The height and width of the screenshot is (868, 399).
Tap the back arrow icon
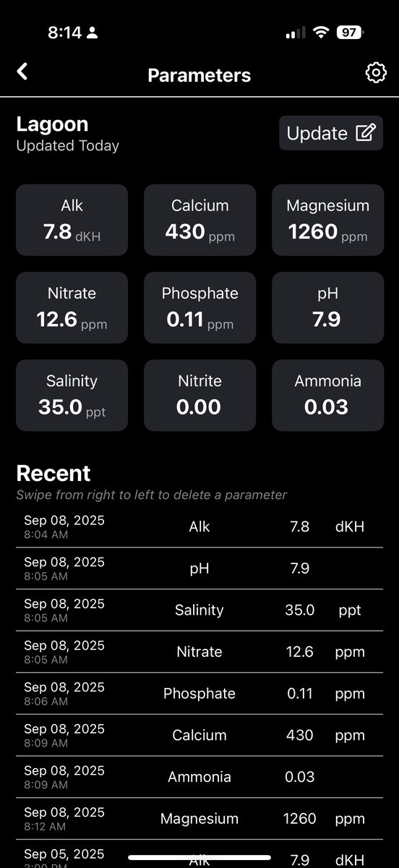click(22, 72)
